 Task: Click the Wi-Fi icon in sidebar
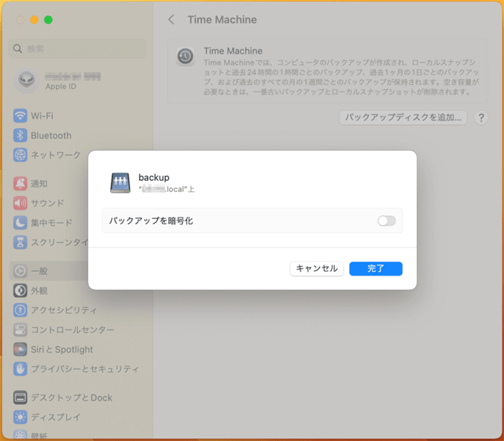(x=20, y=116)
